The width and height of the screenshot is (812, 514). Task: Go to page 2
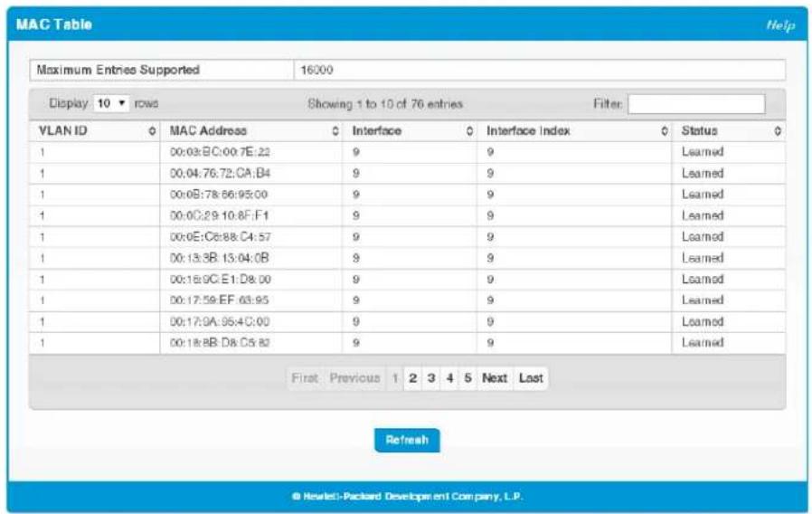(x=412, y=377)
